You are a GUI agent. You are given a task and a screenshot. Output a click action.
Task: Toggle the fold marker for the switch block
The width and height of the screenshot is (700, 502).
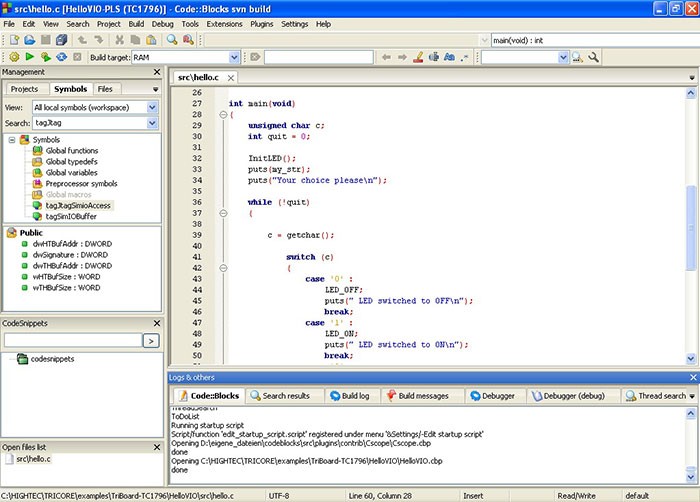(x=222, y=269)
